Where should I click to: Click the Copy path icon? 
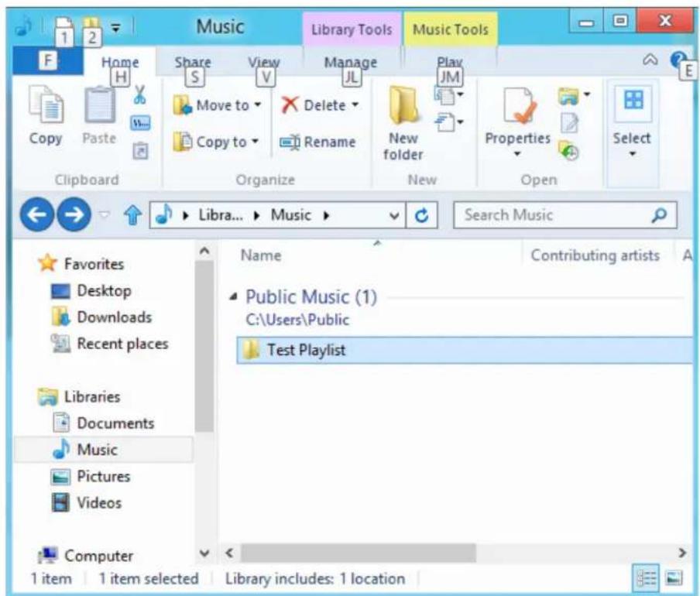[140, 123]
